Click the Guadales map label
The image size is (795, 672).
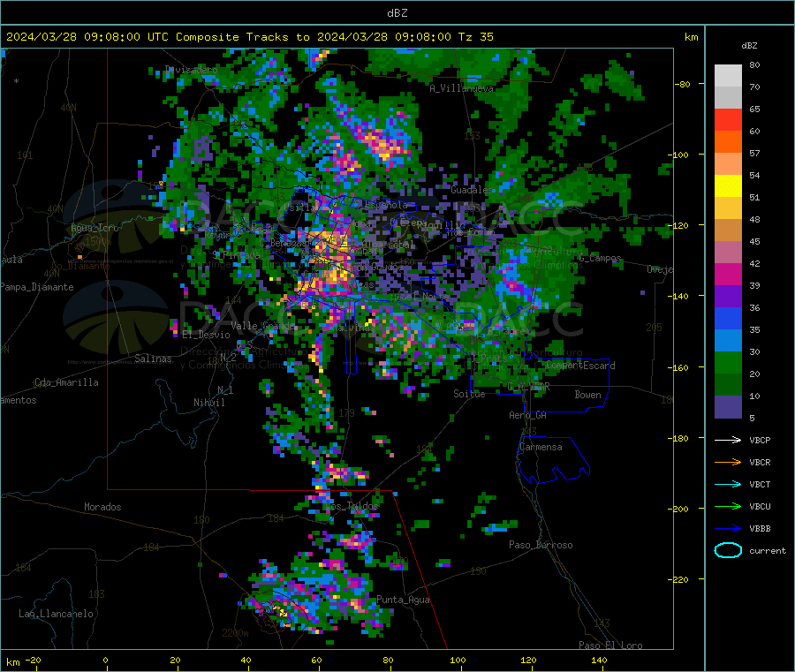[472, 190]
